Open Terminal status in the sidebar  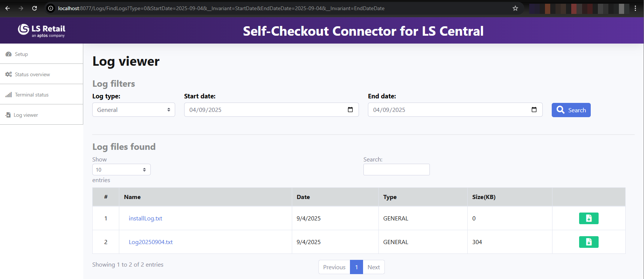(x=32, y=95)
